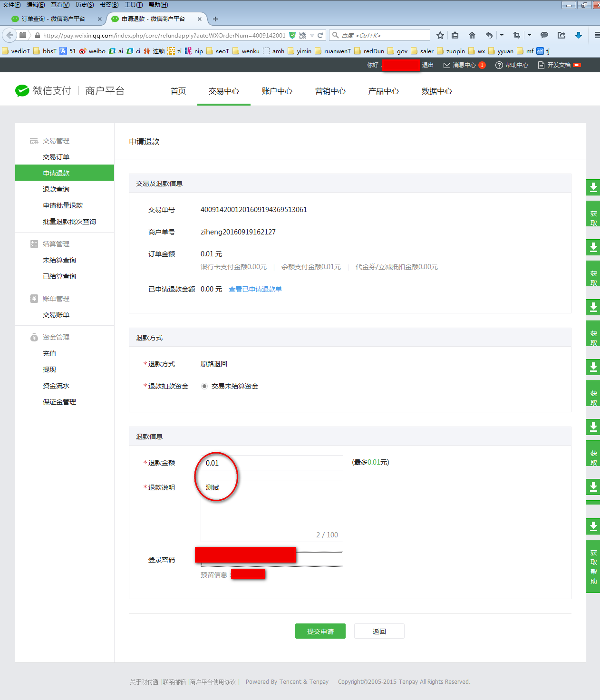Go back with the browser back arrow
The width and height of the screenshot is (600, 700).
pos(10,35)
